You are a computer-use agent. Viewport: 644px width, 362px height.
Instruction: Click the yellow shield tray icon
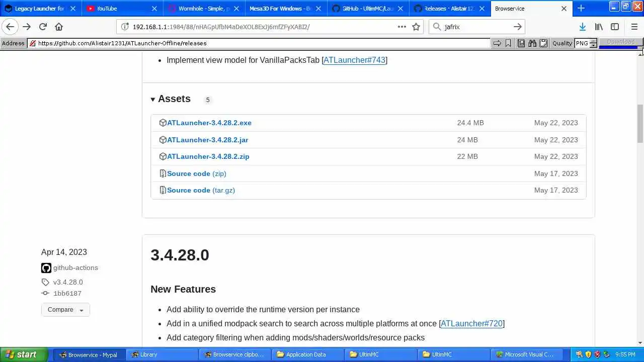tap(588, 354)
